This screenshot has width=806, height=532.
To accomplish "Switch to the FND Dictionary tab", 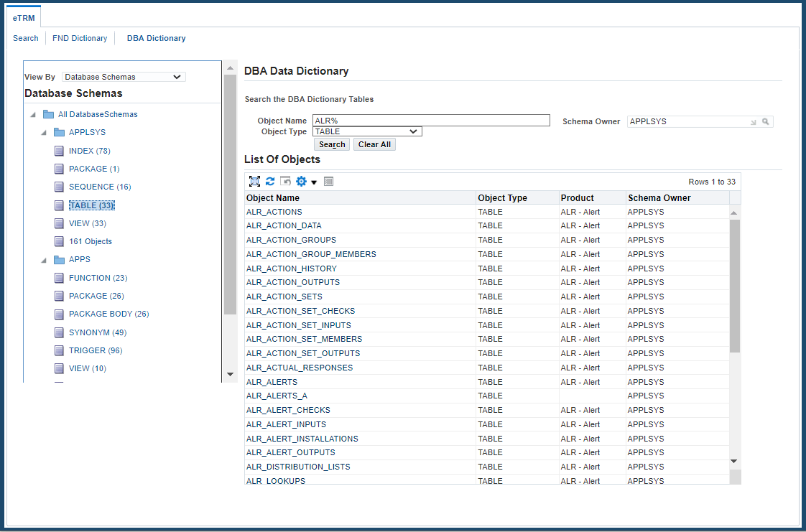I will (79, 38).
